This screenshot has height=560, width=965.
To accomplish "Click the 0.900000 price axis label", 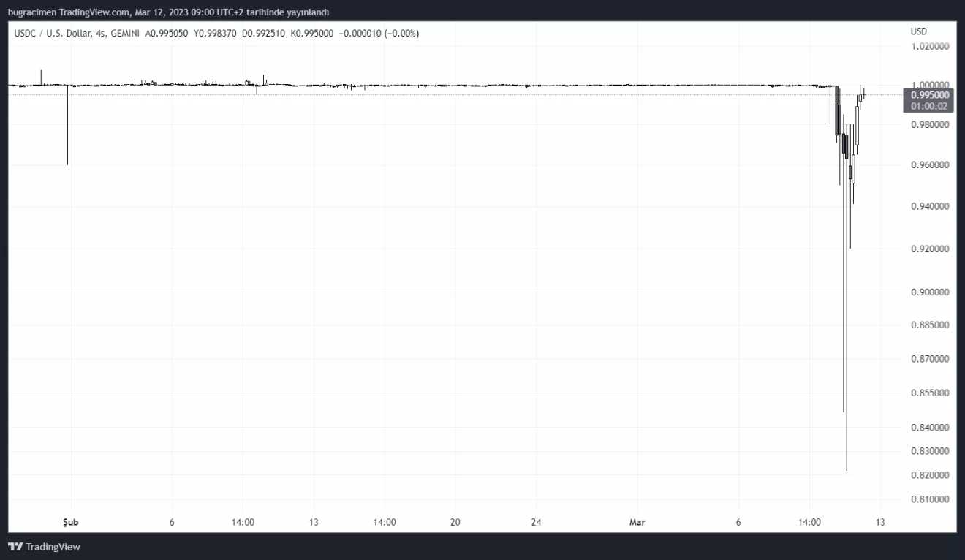I will (x=930, y=292).
